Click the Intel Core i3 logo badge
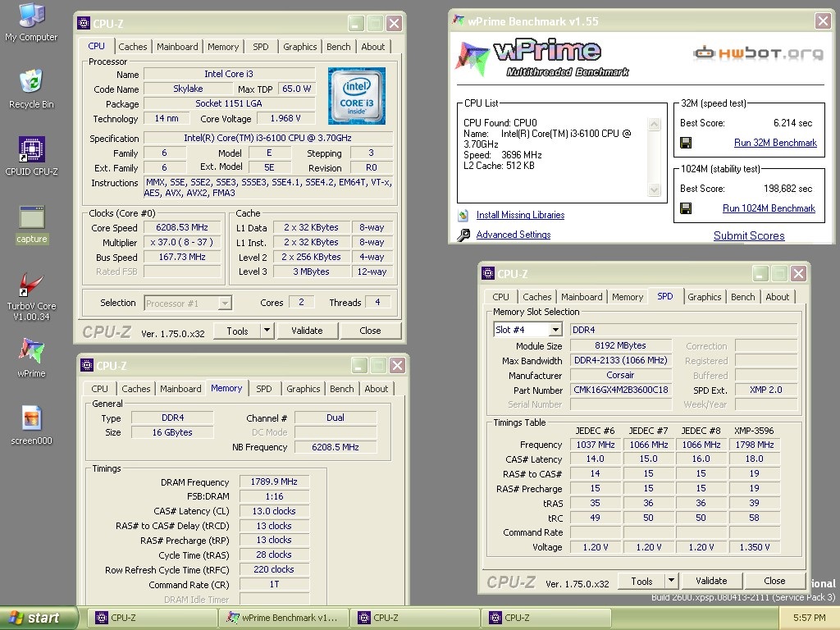Viewport: 840px width, 630px height. click(x=357, y=96)
